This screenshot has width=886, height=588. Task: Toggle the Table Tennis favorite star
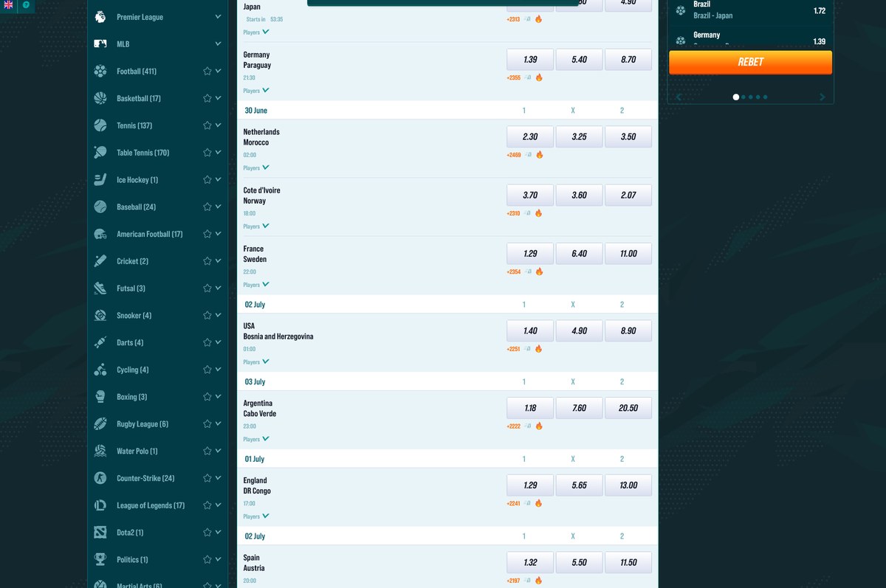coord(207,152)
